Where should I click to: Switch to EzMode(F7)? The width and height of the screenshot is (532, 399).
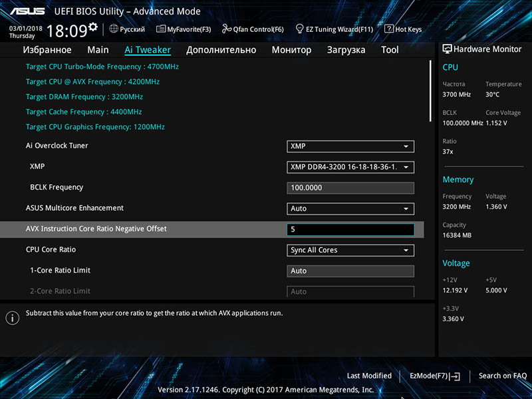coord(435,376)
